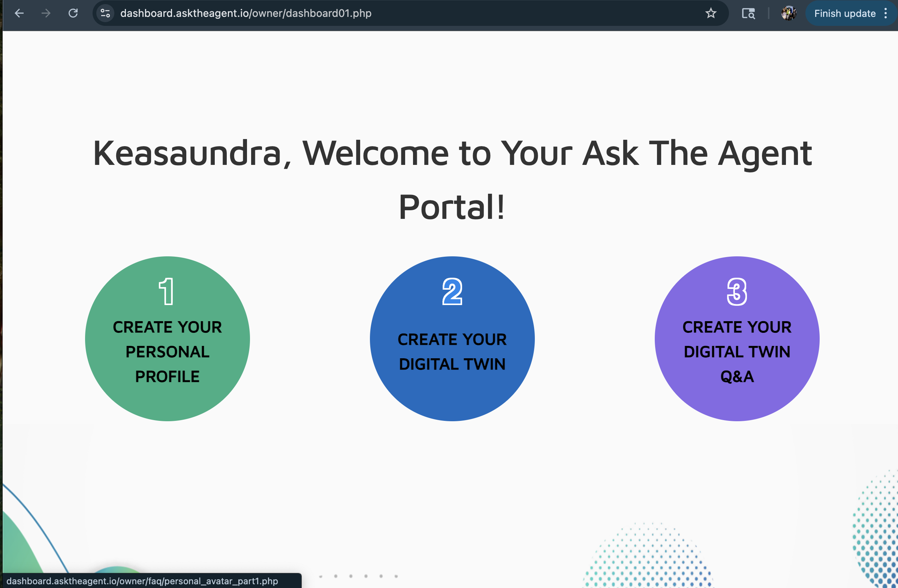Click the forward navigation arrow

[x=46, y=13]
